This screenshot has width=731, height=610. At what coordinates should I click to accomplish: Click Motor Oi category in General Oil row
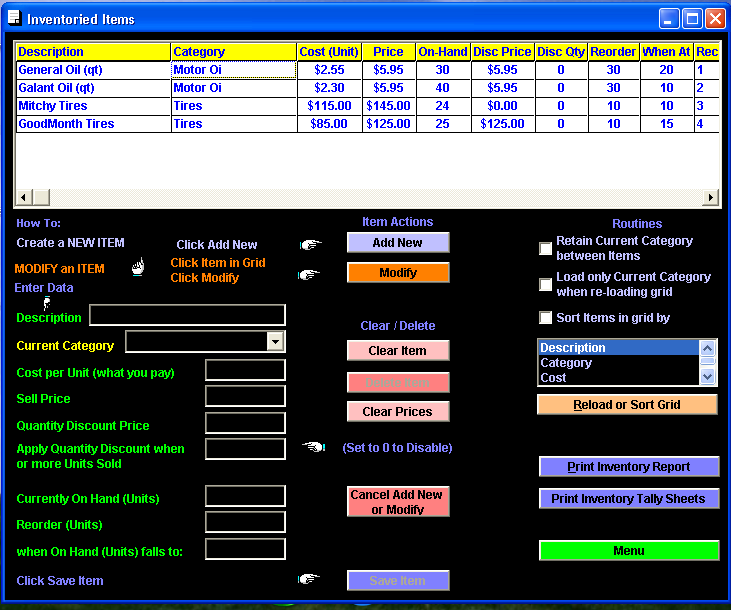(234, 70)
